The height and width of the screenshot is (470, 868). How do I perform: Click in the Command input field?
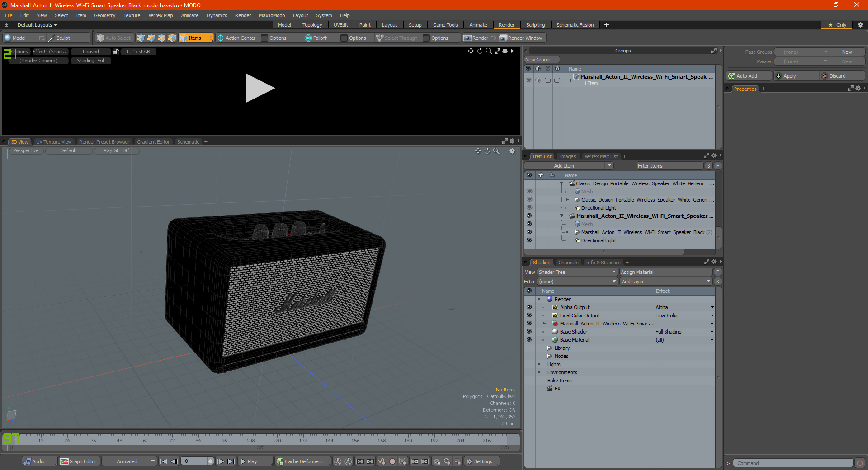[793, 463]
